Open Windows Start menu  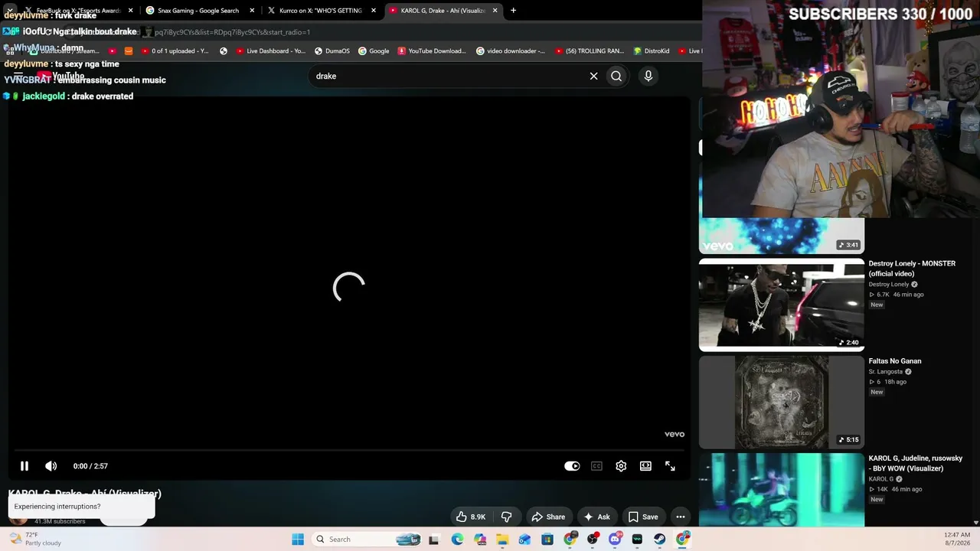[298, 540]
